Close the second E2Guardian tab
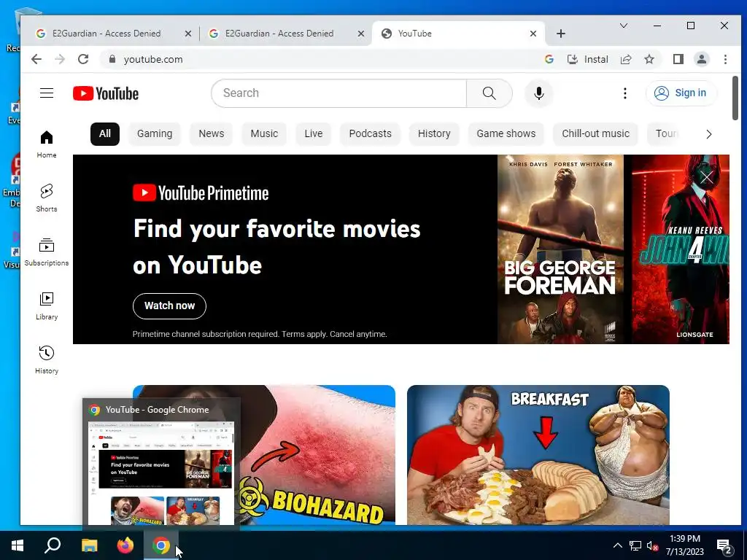Viewport: 747px width, 560px height. [x=361, y=34]
